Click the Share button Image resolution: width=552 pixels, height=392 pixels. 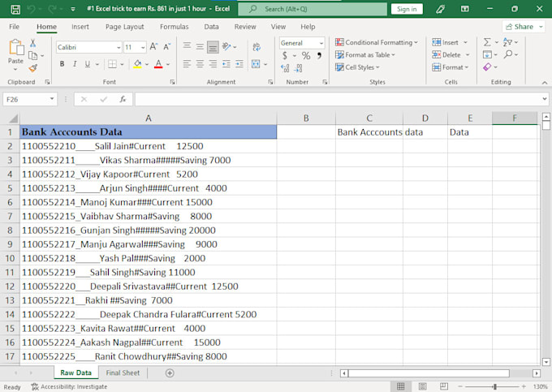tap(523, 27)
